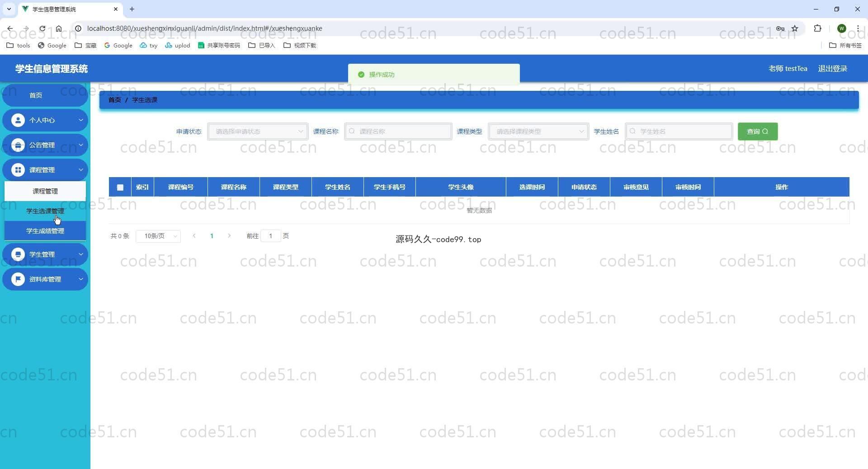Open the Chrome profile avatar W
Viewport: 868px width, 469px height.
[x=841, y=28]
